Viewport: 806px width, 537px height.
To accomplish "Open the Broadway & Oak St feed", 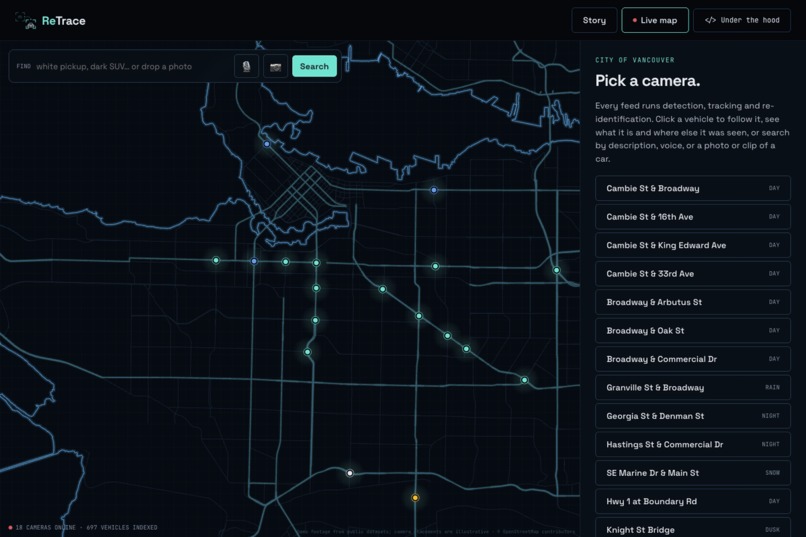I will coord(692,331).
